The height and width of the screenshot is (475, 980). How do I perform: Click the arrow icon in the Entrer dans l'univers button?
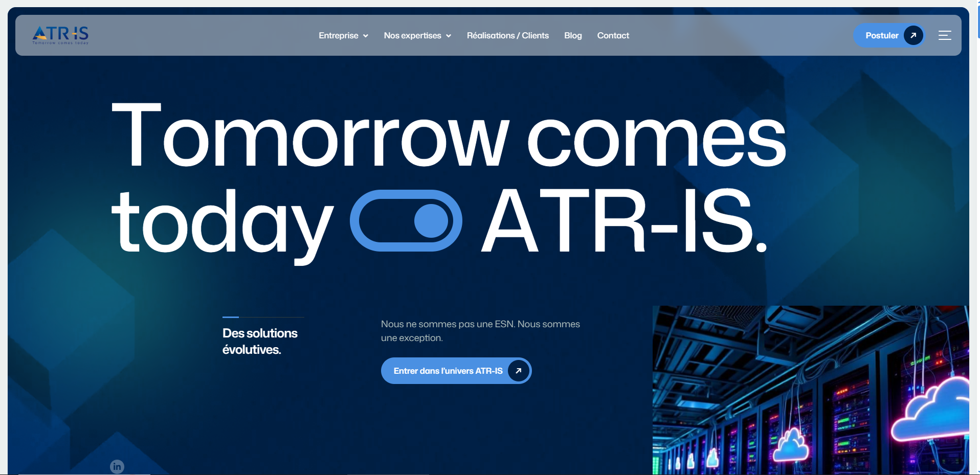pos(518,371)
